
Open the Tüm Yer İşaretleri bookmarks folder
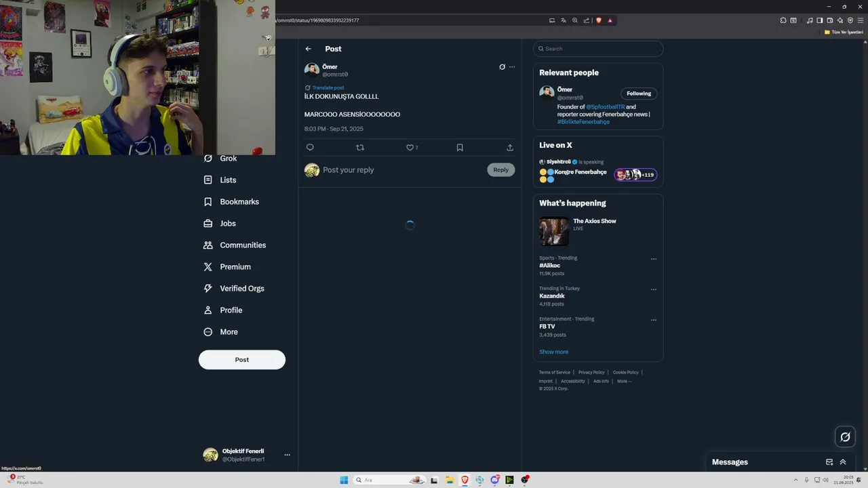tap(844, 33)
